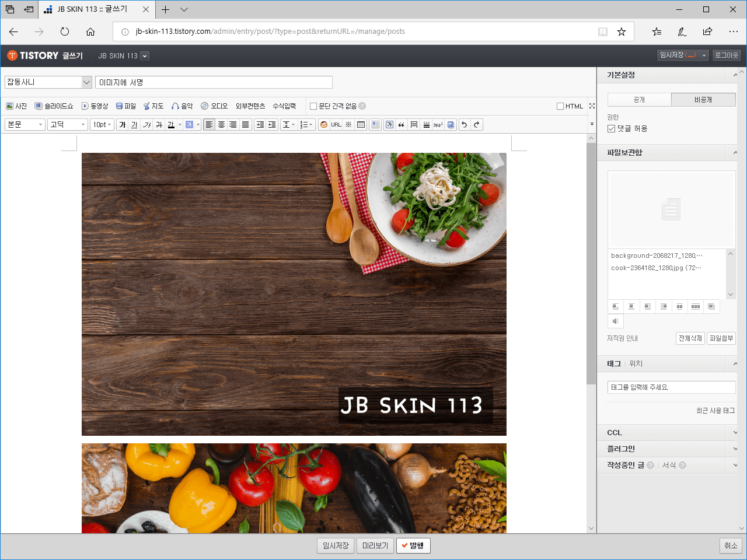Insert a photo with 사진 button
Screen dimensions: 747x560
(x=16, y=106)
